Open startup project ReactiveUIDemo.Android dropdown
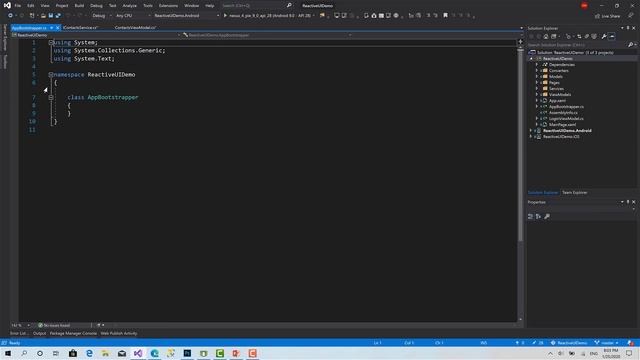Image resolution: width=640 pixels, height=360 pixels. tap(186, 16)
